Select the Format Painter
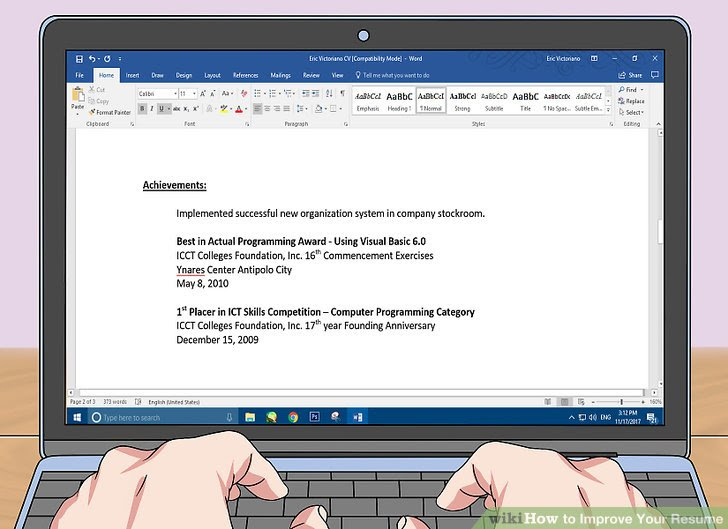The height and width of the screenshot is (529, 728). (110, 112)
